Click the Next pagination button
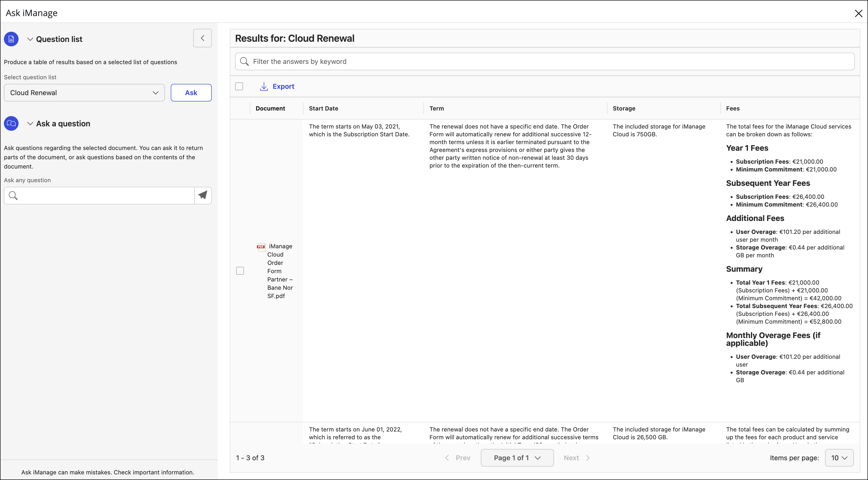The height and width of the screenshot is (480, 868). coord(577,458)
